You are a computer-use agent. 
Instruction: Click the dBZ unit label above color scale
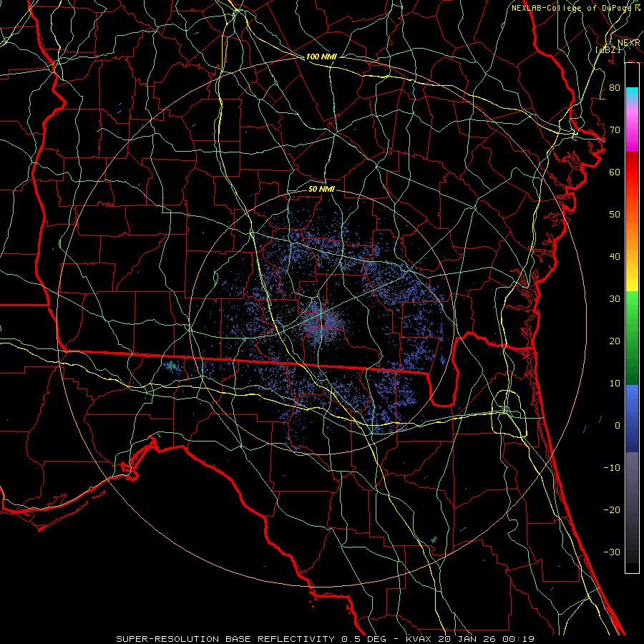tap(608, 49)
